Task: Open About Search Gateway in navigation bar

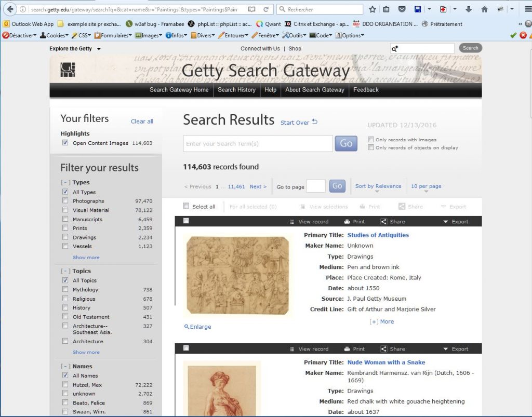Action: coord(314,90)
